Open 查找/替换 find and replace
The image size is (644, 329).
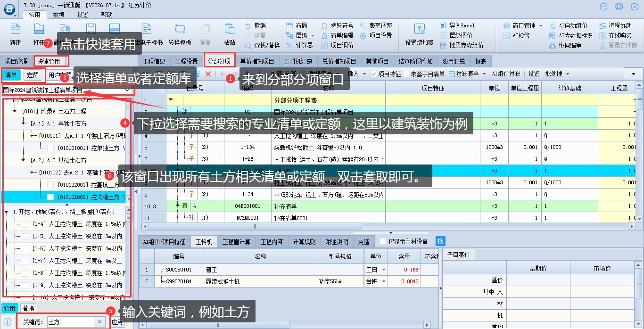pos(263,45)
